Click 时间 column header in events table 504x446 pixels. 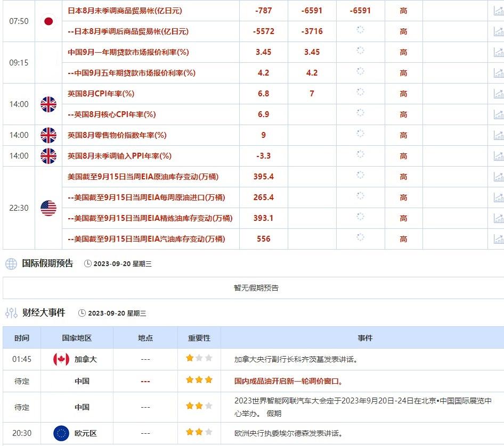click(x=22, y=338)
